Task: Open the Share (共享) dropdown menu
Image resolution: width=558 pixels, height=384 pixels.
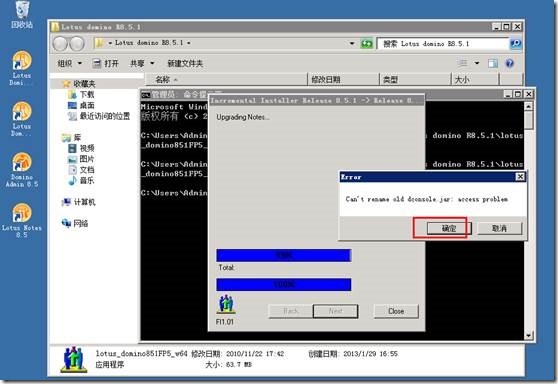Action: (x=142, y=63)
